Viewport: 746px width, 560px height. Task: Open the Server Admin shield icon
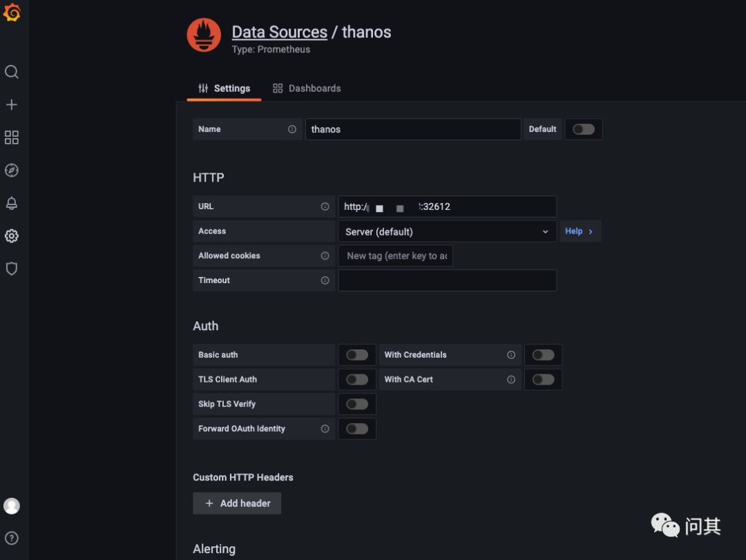12,269
